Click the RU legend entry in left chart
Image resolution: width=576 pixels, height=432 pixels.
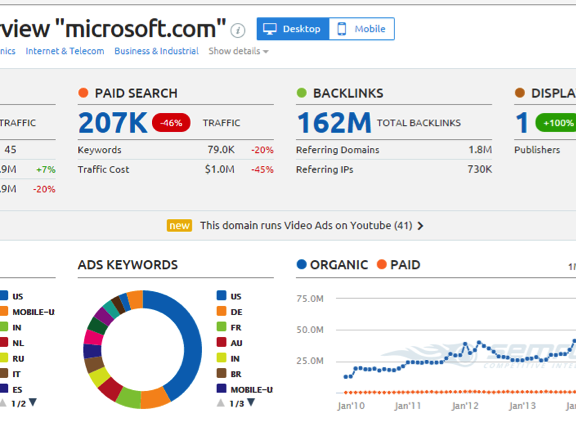[x=13, y=358]
